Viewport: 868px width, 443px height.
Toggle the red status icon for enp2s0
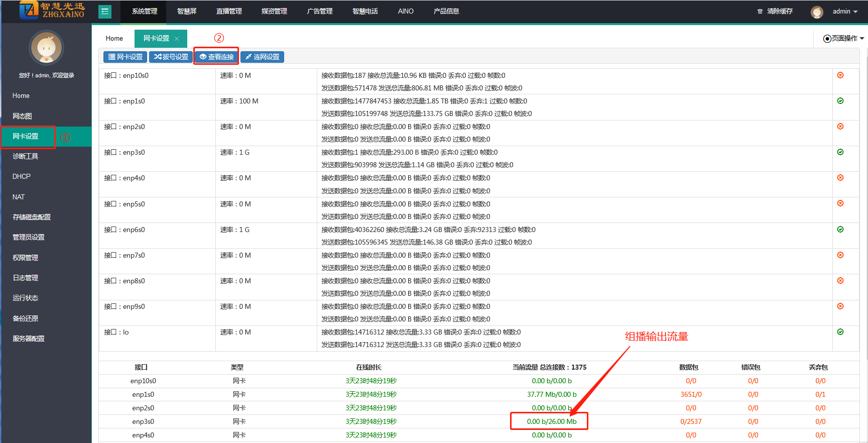click(840, 127)
